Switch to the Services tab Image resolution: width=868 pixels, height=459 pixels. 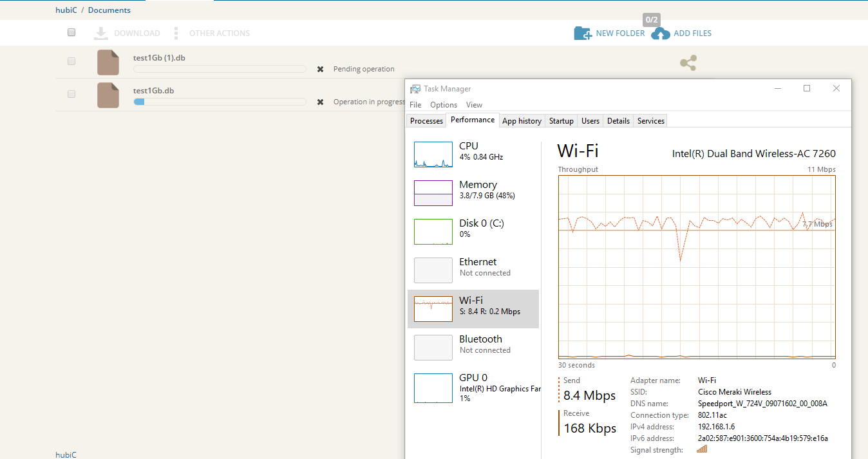pos(650,121)
